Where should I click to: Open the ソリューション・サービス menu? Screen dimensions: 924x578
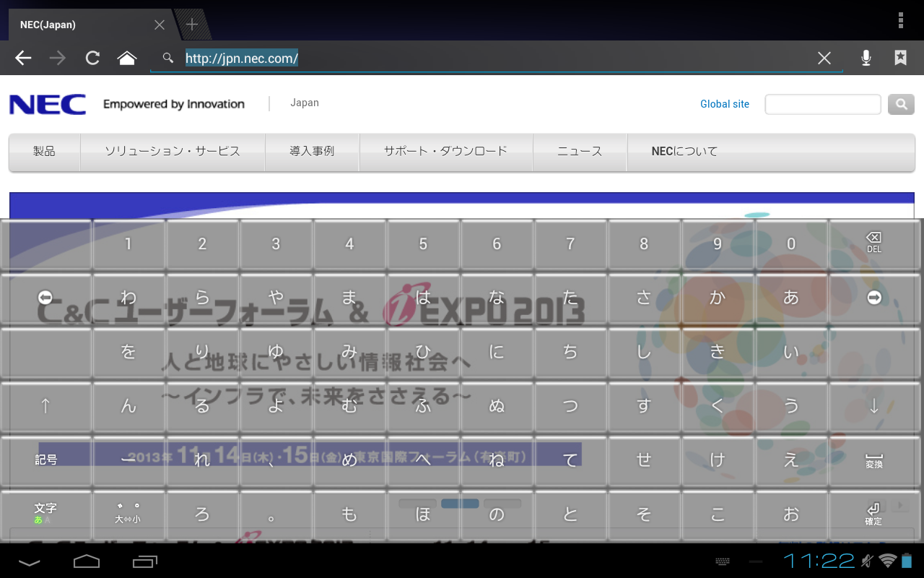173,152
